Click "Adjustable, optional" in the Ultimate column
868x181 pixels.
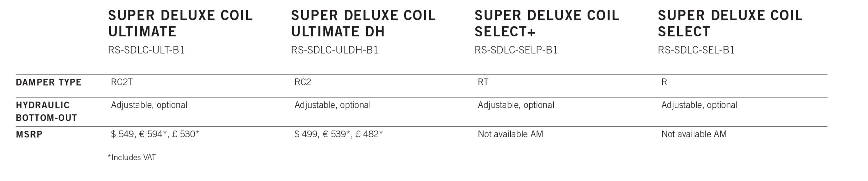(149, 105)
